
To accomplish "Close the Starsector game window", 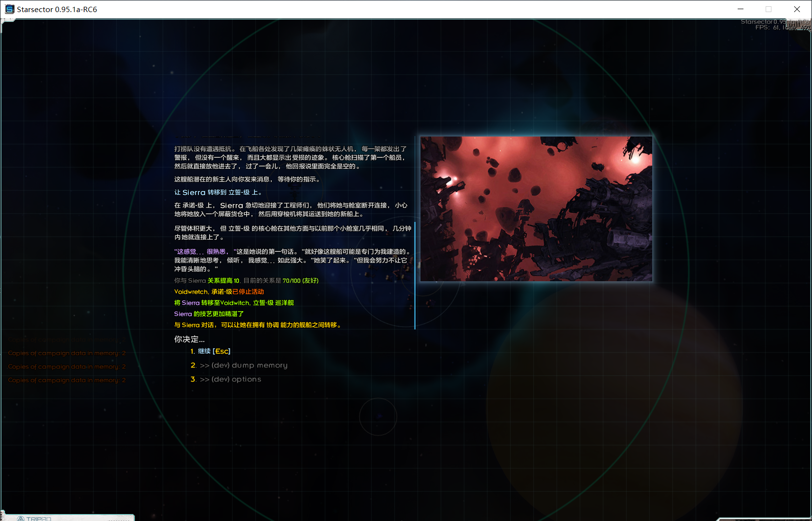I will coord(797,9).
